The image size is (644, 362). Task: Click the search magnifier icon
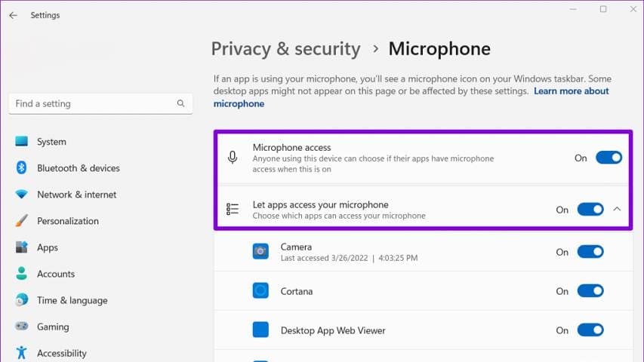point(180,103)
